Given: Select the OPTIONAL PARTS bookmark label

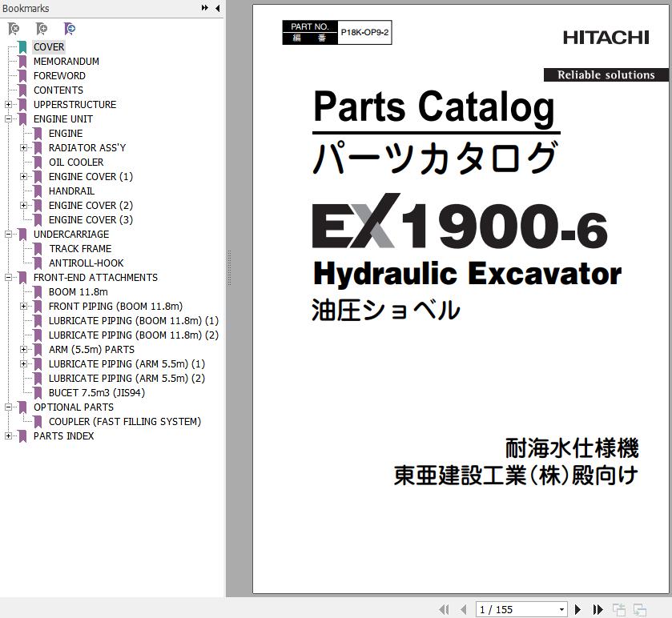Looking at the screenshot, I should (x=74, y=407).
